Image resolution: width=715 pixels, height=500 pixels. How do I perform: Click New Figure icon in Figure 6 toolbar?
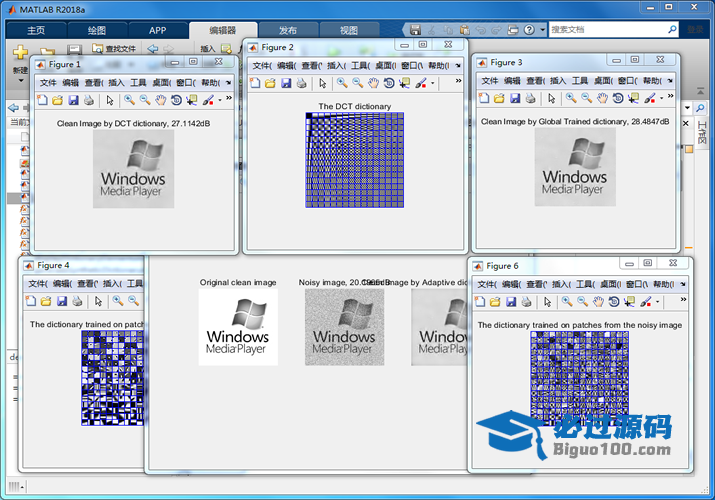[479, 301]
